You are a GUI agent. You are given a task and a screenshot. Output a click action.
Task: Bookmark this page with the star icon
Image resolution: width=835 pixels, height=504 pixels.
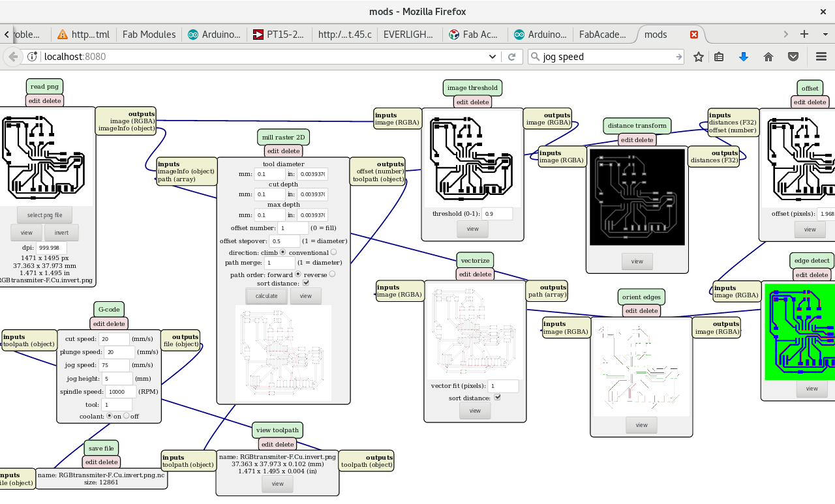coord(699,57)
